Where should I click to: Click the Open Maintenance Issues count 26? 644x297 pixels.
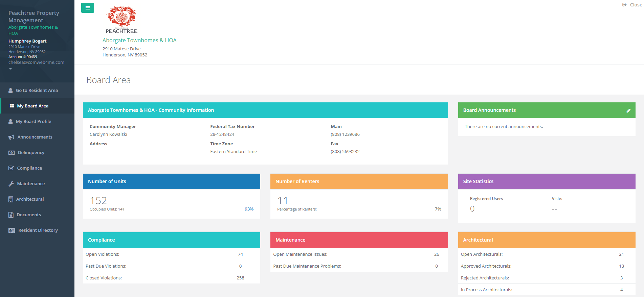[437, 254]
